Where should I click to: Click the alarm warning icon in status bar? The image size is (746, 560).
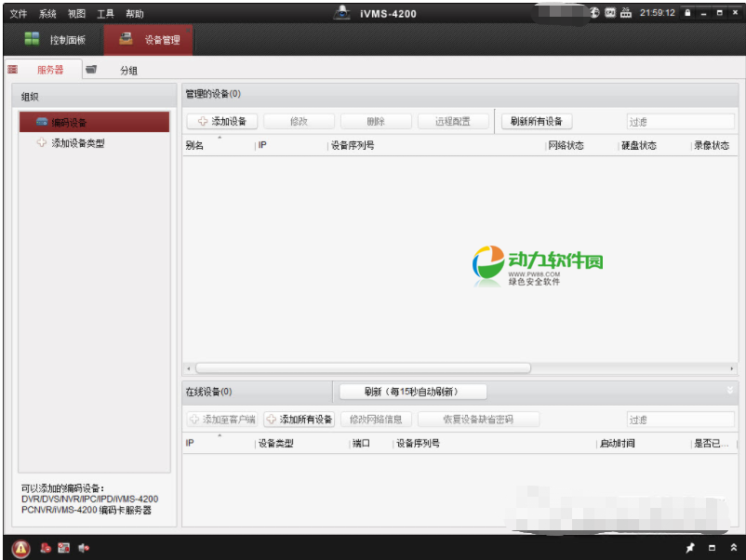click(x=20, y=548)
